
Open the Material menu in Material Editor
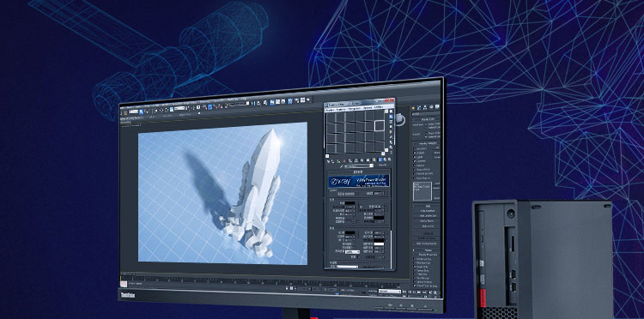(x=341, y=110)
